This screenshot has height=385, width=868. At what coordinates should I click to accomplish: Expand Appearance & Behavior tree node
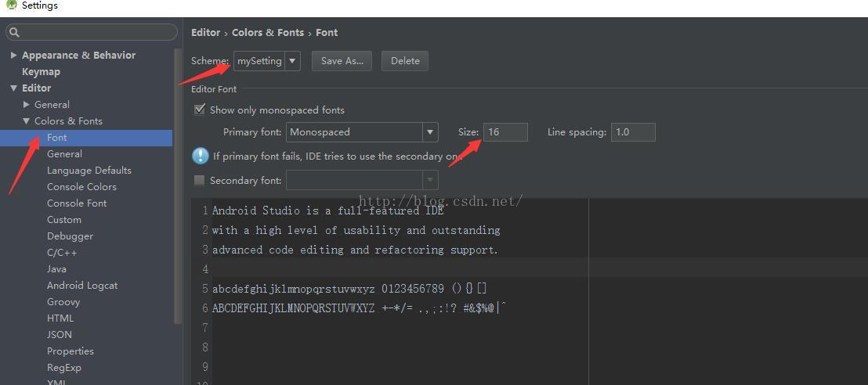coord(14,55)
